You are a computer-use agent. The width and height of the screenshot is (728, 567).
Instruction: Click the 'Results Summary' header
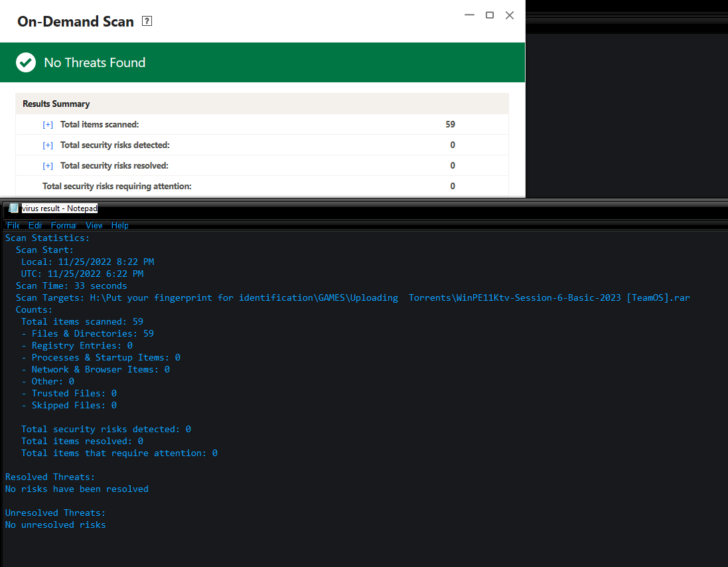[x=56, y=104]
